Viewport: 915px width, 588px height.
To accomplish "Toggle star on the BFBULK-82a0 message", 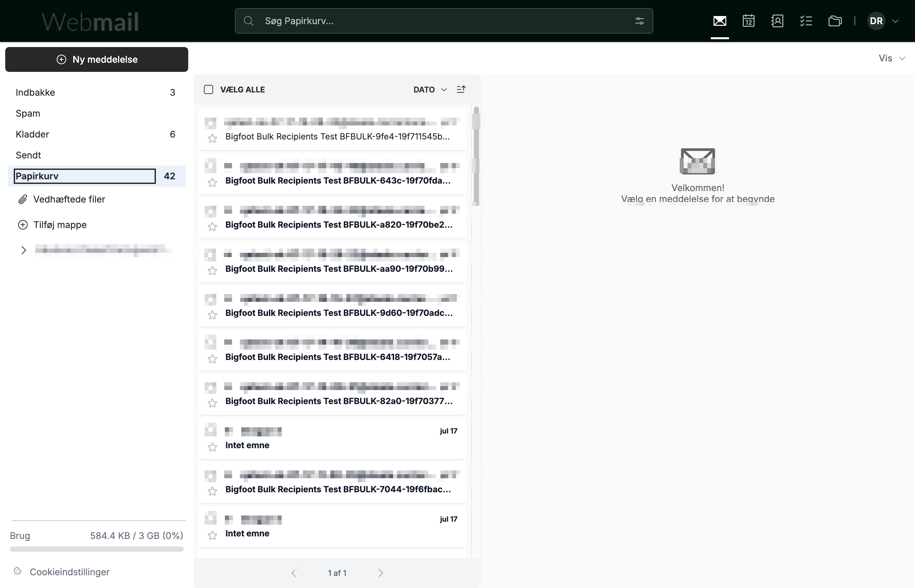I will coord(212,403).
